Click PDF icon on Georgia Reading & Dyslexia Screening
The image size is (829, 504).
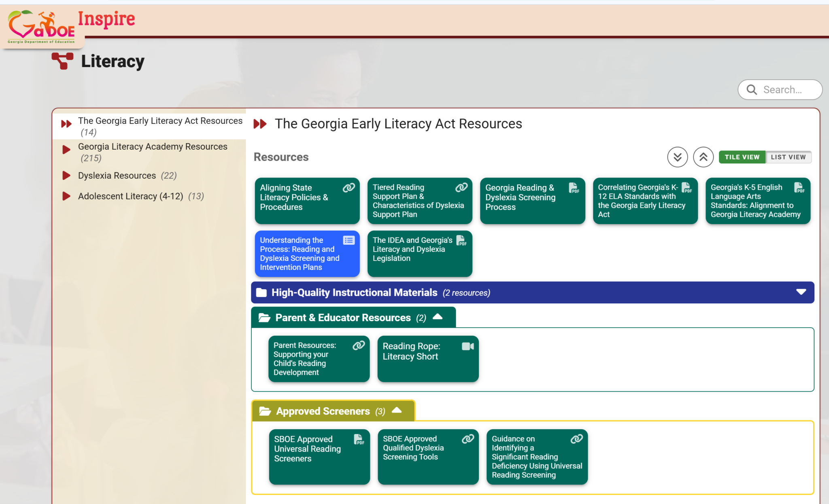pyautogui.click(x=574, y=188)
